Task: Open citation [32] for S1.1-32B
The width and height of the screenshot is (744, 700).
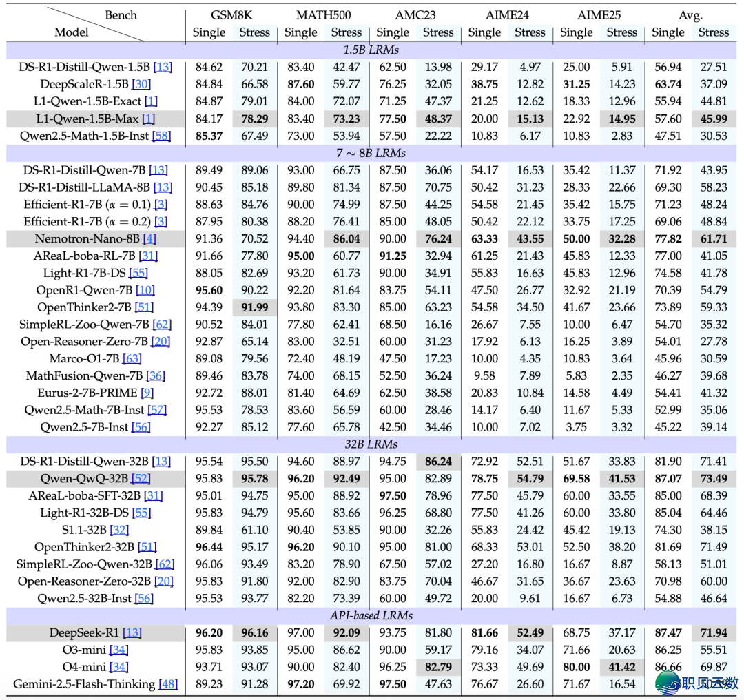Action: coord(119,530)
